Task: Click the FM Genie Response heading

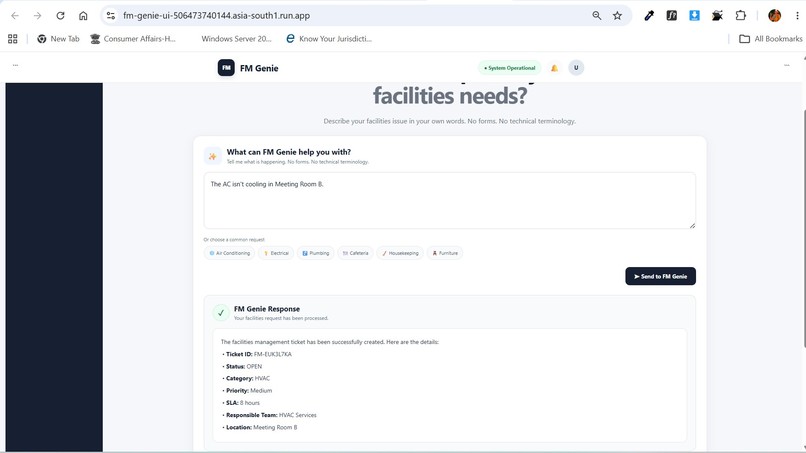Action: 267,309
